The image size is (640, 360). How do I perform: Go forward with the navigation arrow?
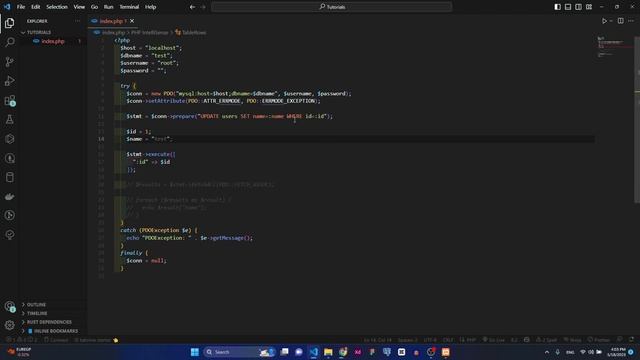click(x=203, y=7)
